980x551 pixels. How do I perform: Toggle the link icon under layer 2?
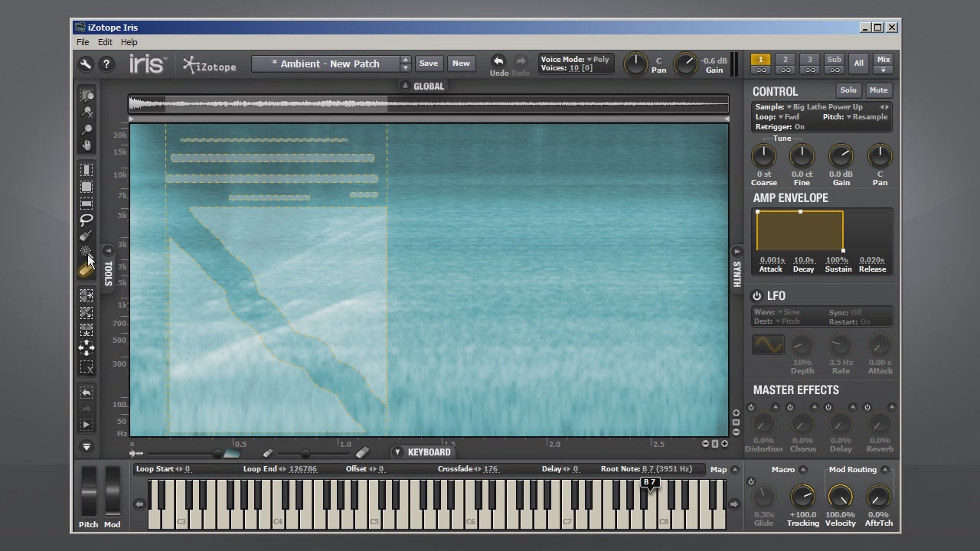(785, 70)
